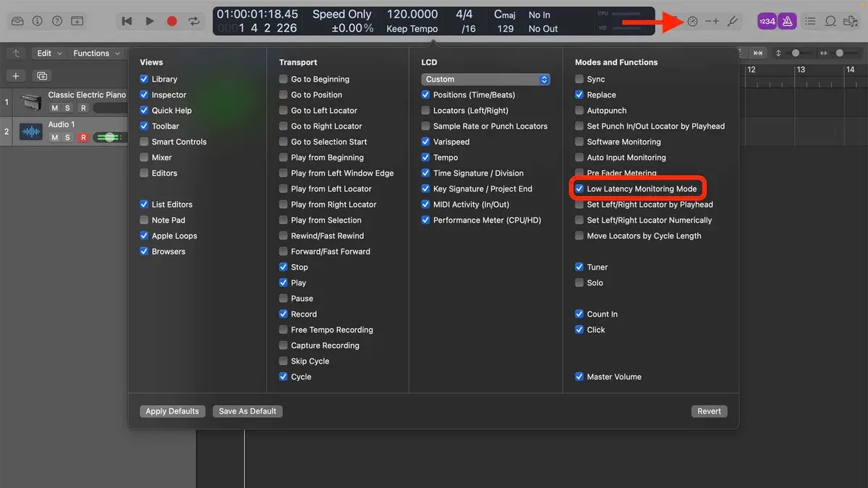Click the Quick Help question mark icon

tap(57, 21)
